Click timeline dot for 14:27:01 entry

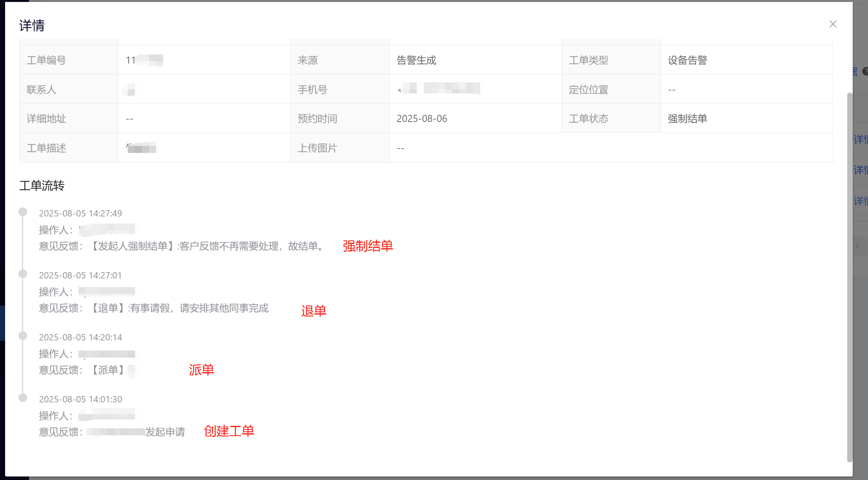(x=23, y=274)
